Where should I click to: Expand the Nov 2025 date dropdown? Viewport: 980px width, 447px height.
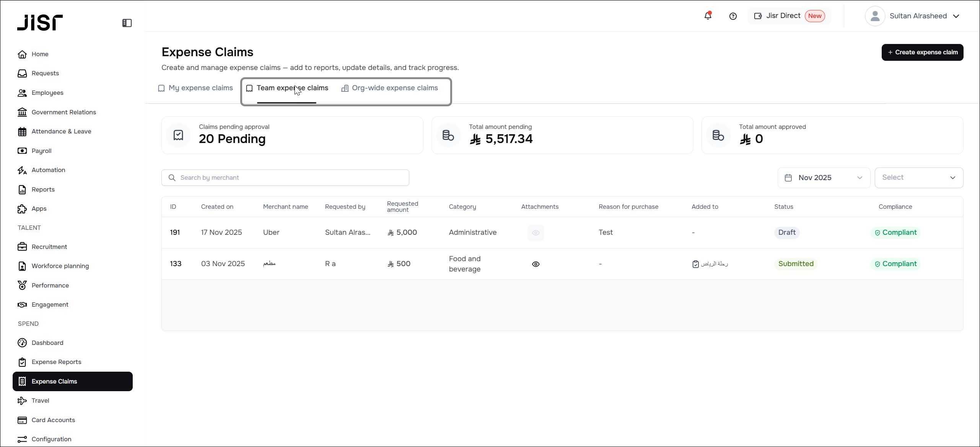tap(824, 177)
